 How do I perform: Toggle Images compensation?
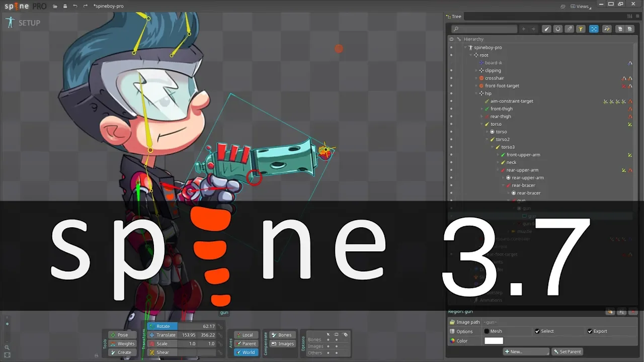tap(282, 344)
